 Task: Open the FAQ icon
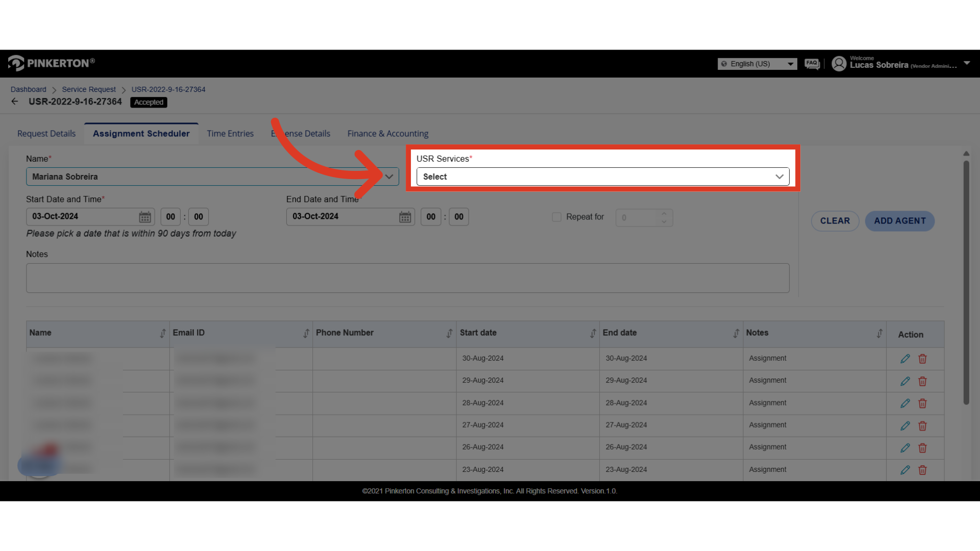click(x=812, y=64)
